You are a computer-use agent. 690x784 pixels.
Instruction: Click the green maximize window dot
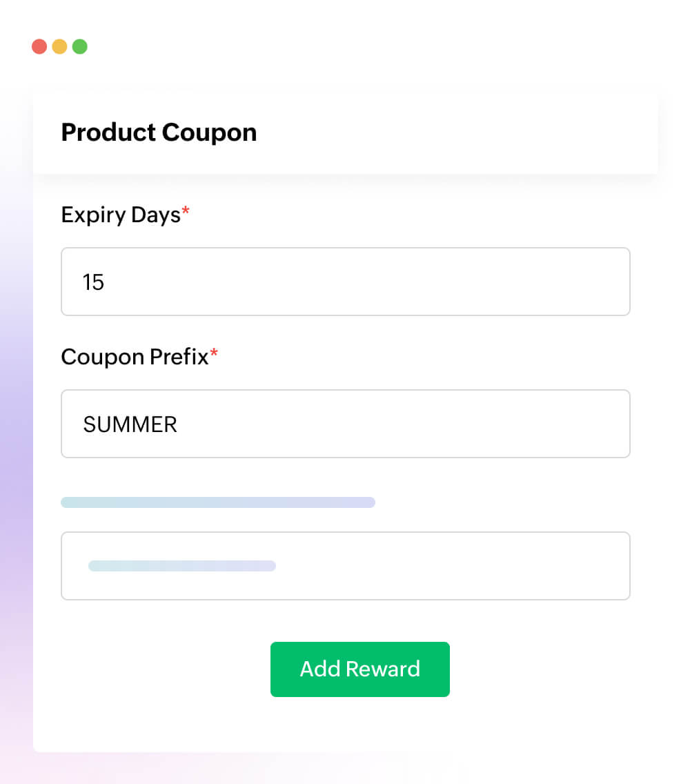tap(80, 47)
